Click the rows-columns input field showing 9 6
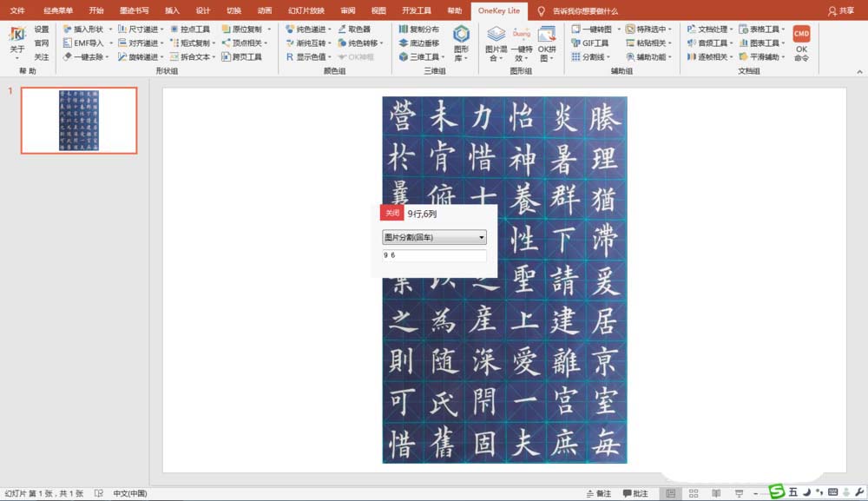The height and width of the screenshot is (501, 868). pyautogui.click(x=434, y=255)
